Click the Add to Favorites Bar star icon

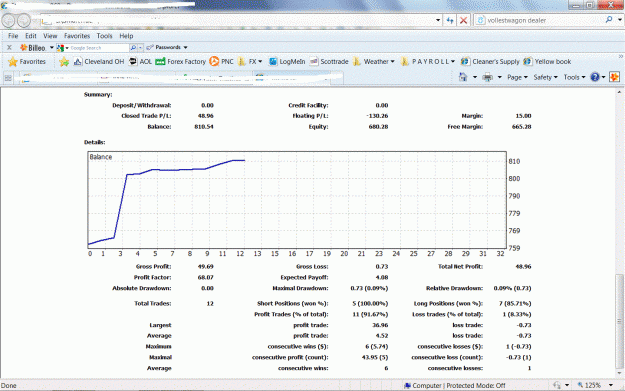click(64, 62)
